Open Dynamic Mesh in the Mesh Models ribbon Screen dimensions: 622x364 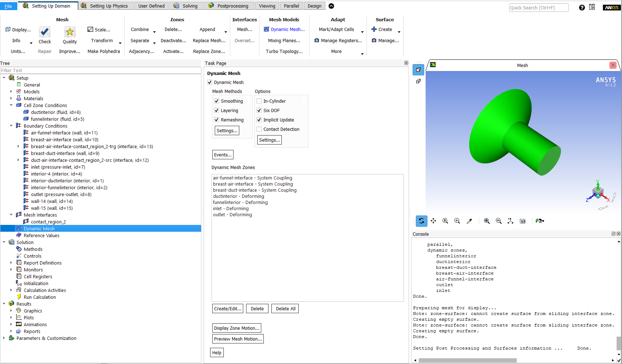pos(284,30)
